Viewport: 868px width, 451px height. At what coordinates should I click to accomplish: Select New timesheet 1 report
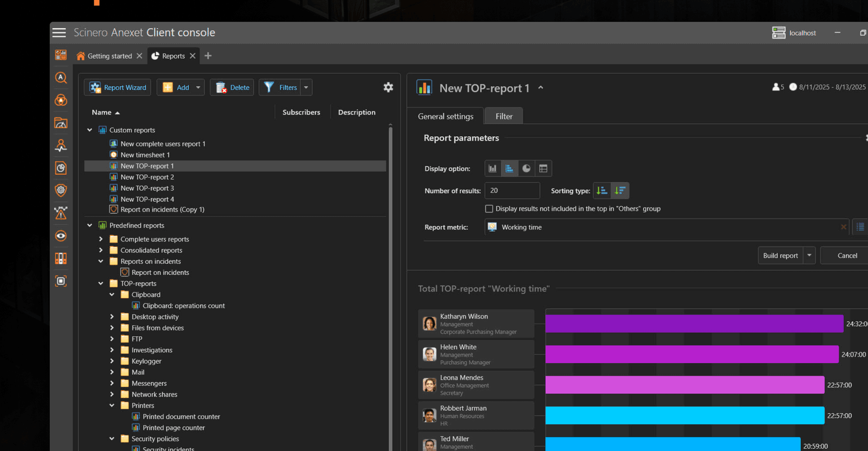tap(145, 155)
